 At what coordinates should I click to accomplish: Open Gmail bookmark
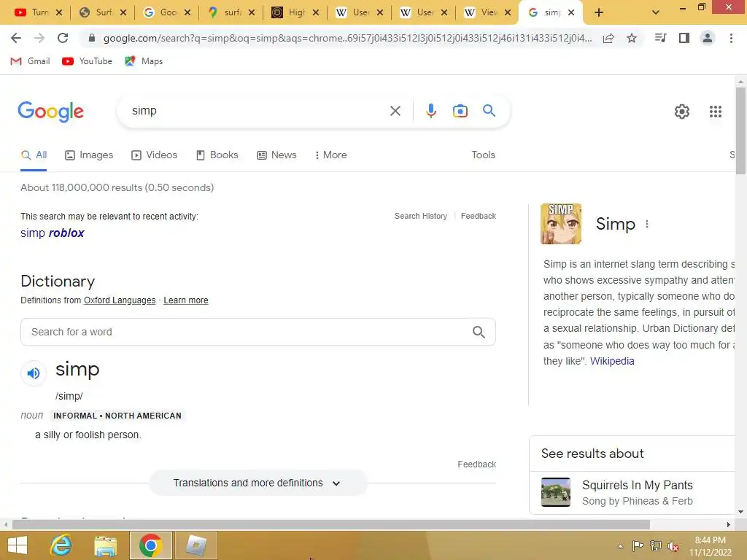[30, 61]
